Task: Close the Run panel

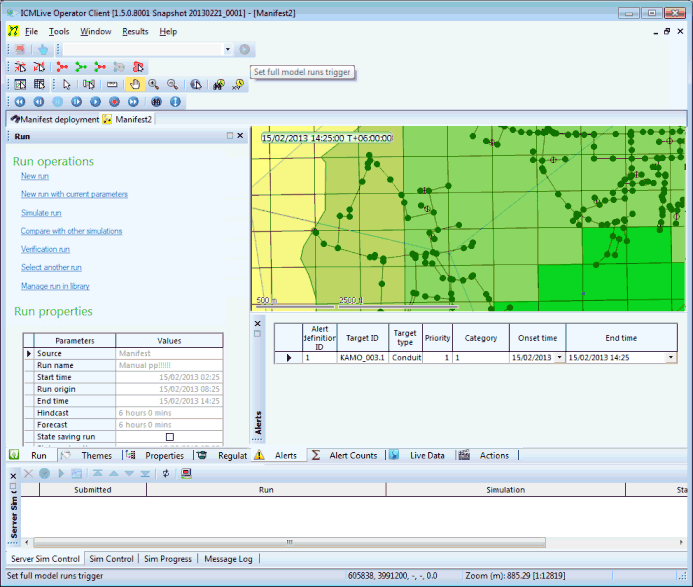Action: [240, 135]
